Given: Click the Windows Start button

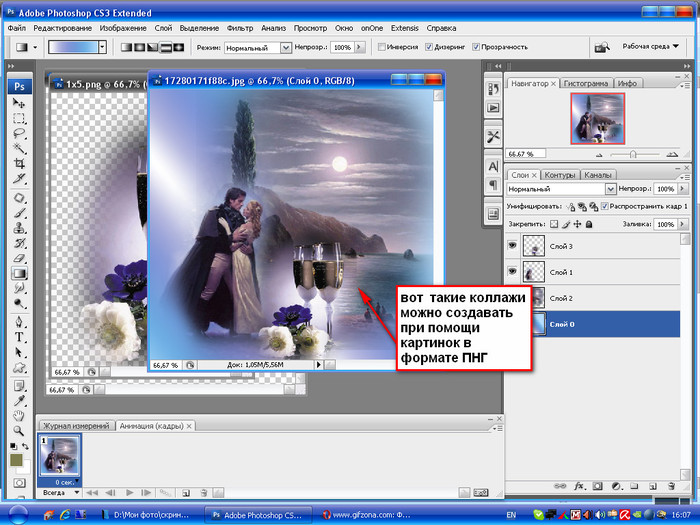Looking at the screenshot, I should [18, 515].
